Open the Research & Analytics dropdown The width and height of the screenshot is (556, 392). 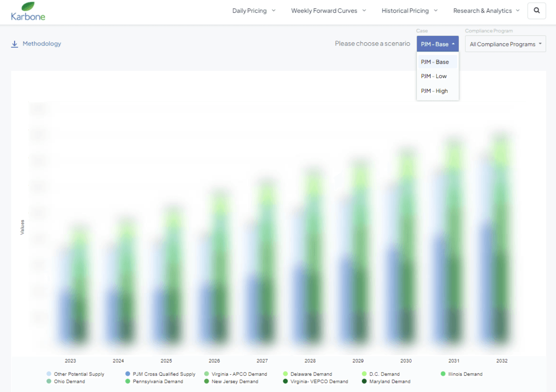click(x=486, y=10)
